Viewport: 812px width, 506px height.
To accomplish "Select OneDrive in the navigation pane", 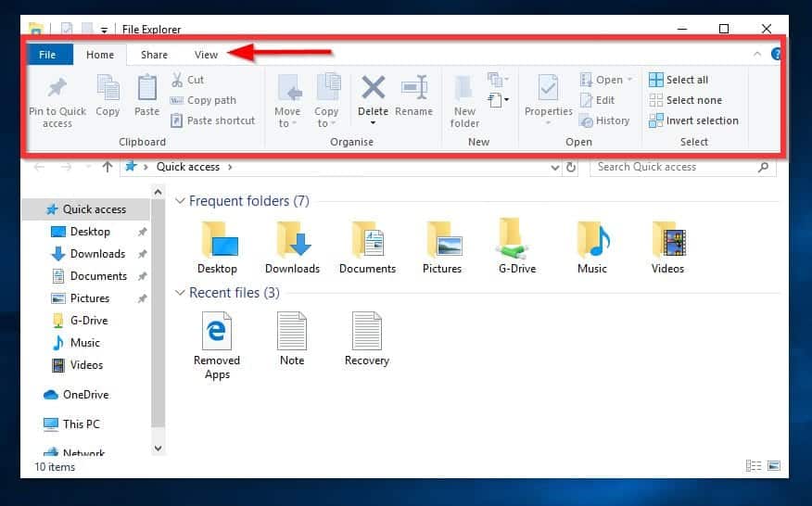I will coord(85,395).
